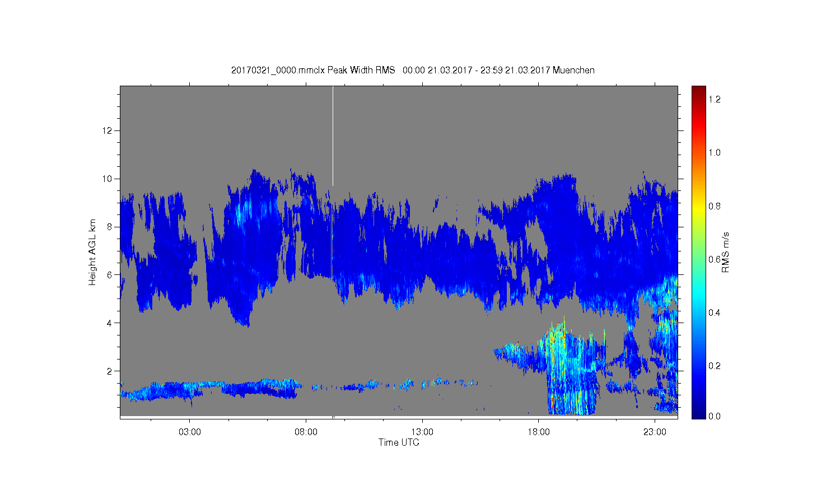
Task: Click the "RMS m/s" colorbar label
Action: click(x=725, y=252)
